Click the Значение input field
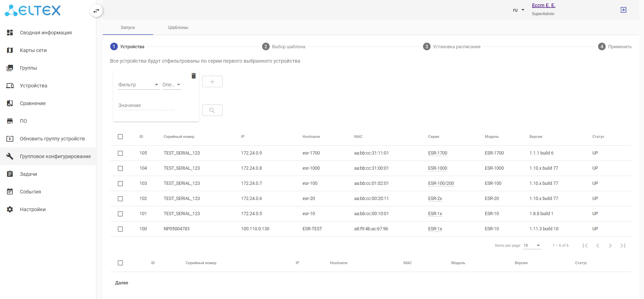The height and width of the screenshot is (299, 644). (146, 106)
